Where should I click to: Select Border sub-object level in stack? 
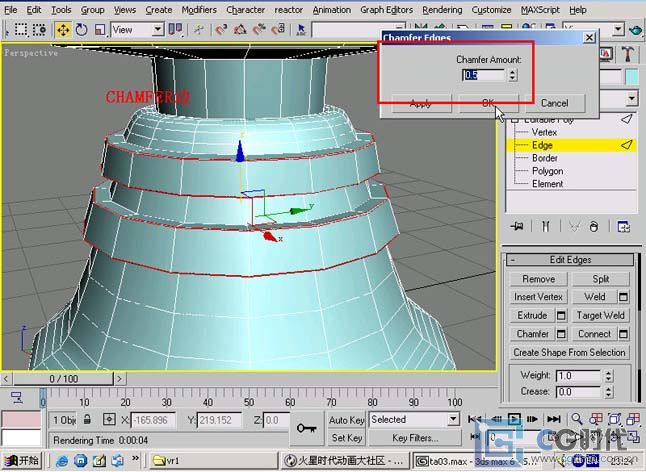click(545, 158)
